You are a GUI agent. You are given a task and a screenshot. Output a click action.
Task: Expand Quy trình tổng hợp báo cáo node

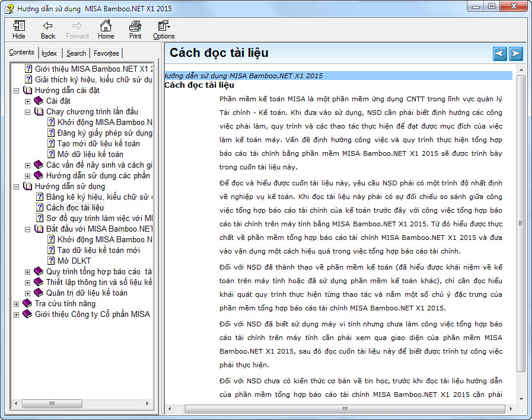(x=27, y=272)
